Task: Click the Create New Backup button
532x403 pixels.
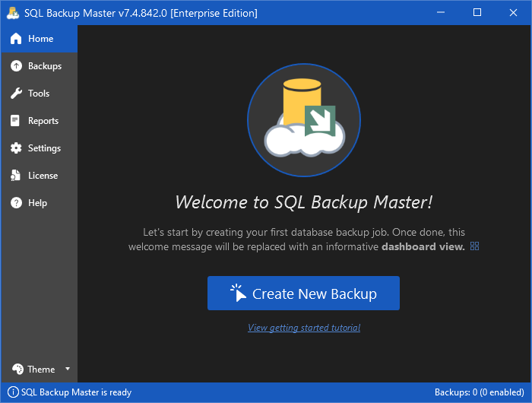Action: coord(303,293)
